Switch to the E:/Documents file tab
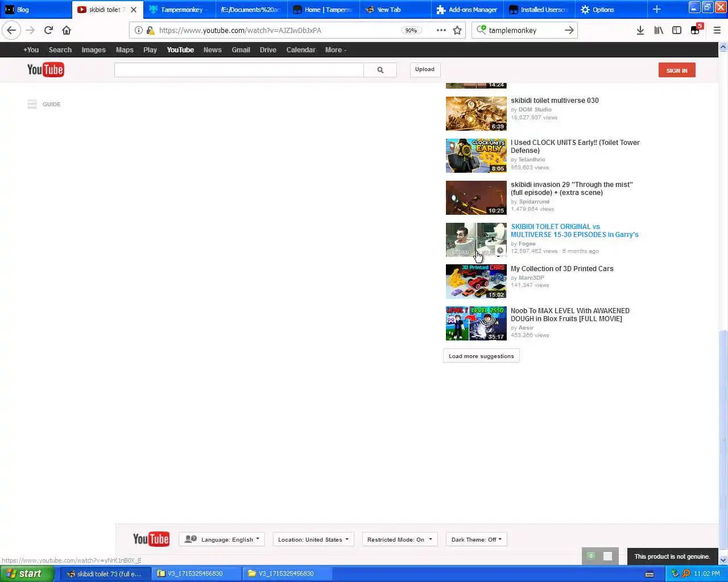Viewport: 728px width, 582px height. tap(251, 10)
